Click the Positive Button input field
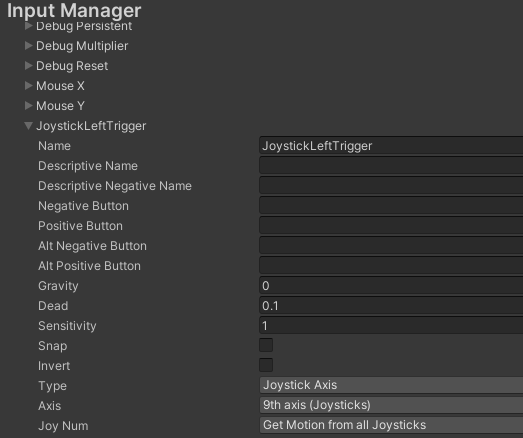The width and height of the screenshot is (523, 438). pyautogui.click(x=391, y=226)
